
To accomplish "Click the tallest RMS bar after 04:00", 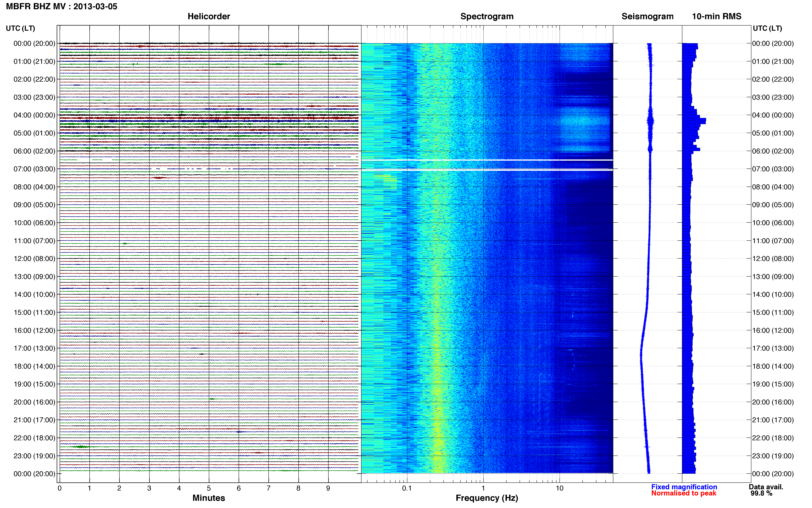I will 694,120.
